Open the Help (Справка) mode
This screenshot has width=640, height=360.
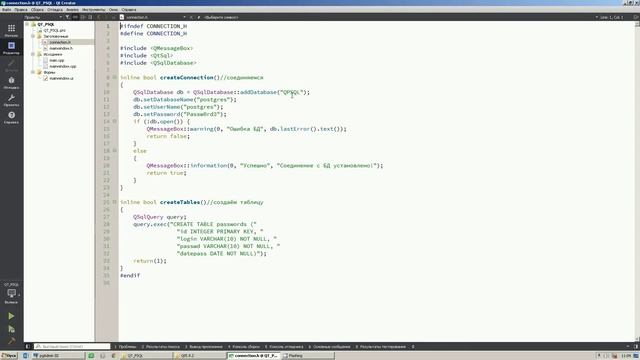pyautogui.click(x=11, y=118)
